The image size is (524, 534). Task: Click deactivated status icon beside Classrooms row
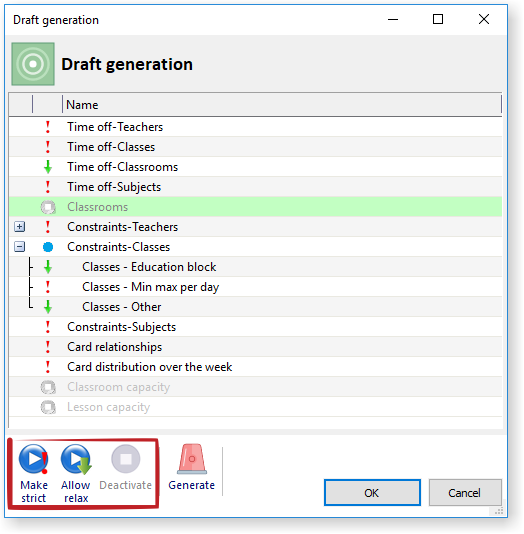click(x=48, y=207)
